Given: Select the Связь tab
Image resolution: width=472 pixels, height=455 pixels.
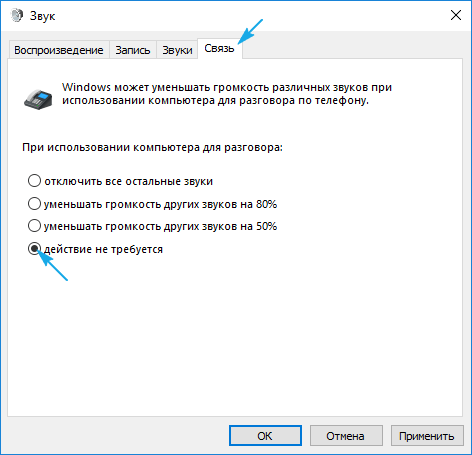Looking at the screenshot, I should pyautogui.click(x=219, y=49).
